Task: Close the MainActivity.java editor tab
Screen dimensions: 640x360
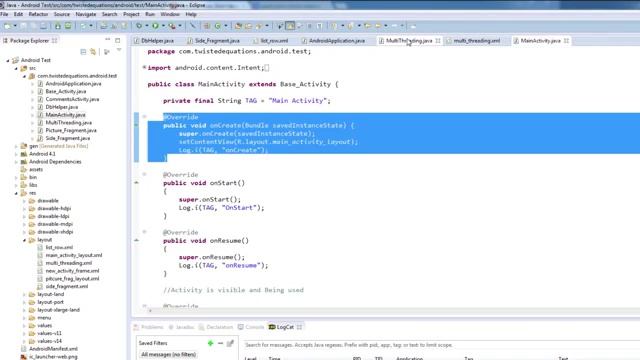Action: pos(567,41)
